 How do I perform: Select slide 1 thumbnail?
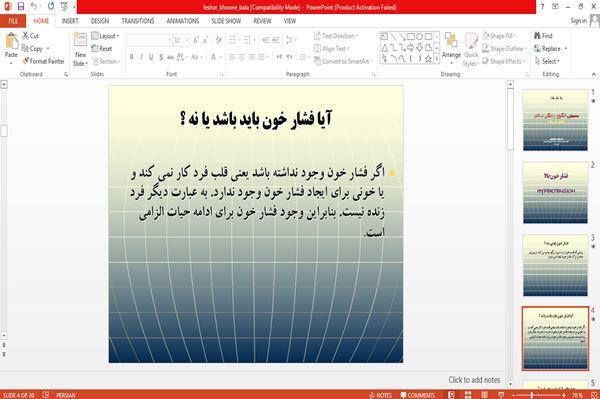coord(555,120)
